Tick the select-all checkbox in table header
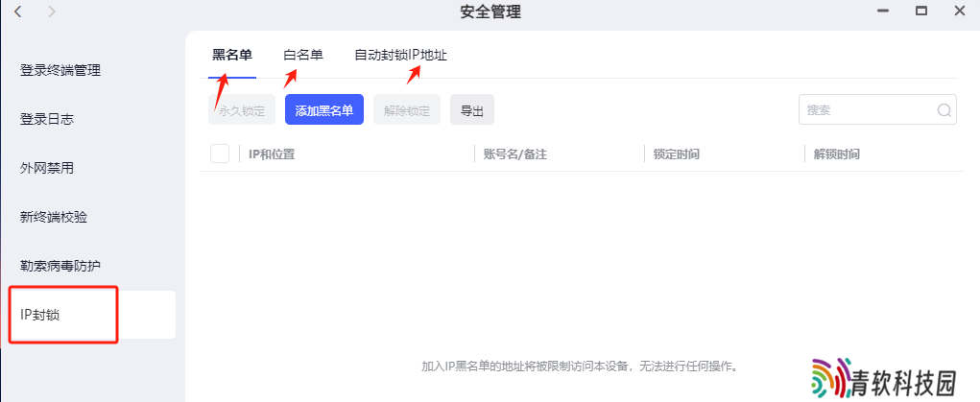Viewport: 980px width, 402px height. point(220,154)
